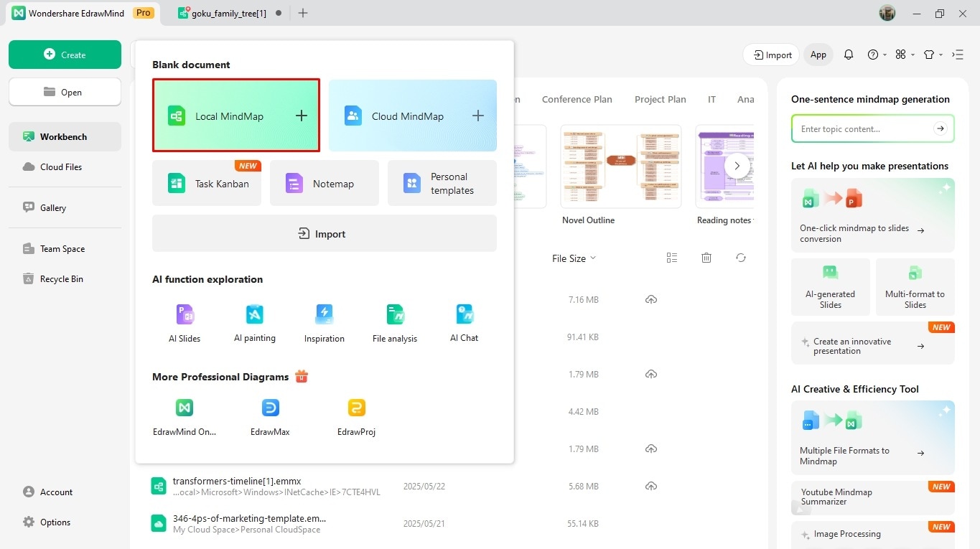Click the Pro badge in title bar

144,13
